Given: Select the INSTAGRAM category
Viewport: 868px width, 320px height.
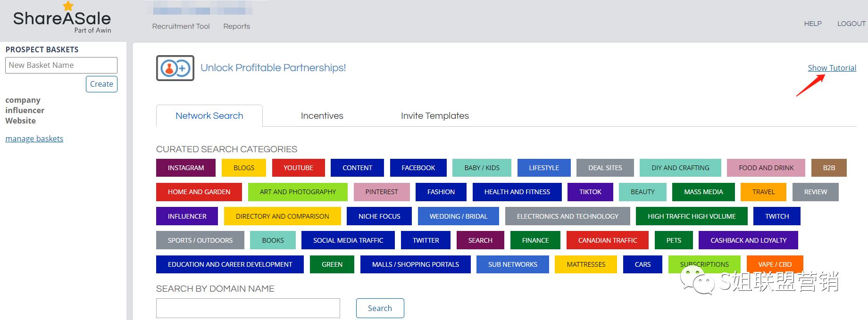Looking at the screenshot, I should pos(185,168).
